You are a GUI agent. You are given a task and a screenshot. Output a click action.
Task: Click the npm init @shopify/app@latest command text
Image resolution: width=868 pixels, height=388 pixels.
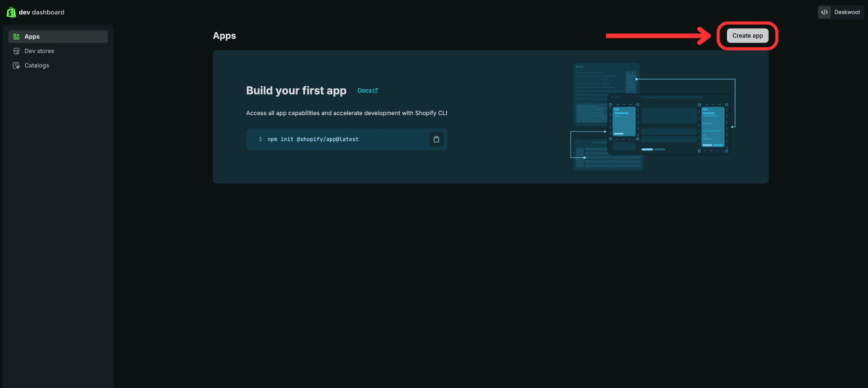tap(313, 139)
